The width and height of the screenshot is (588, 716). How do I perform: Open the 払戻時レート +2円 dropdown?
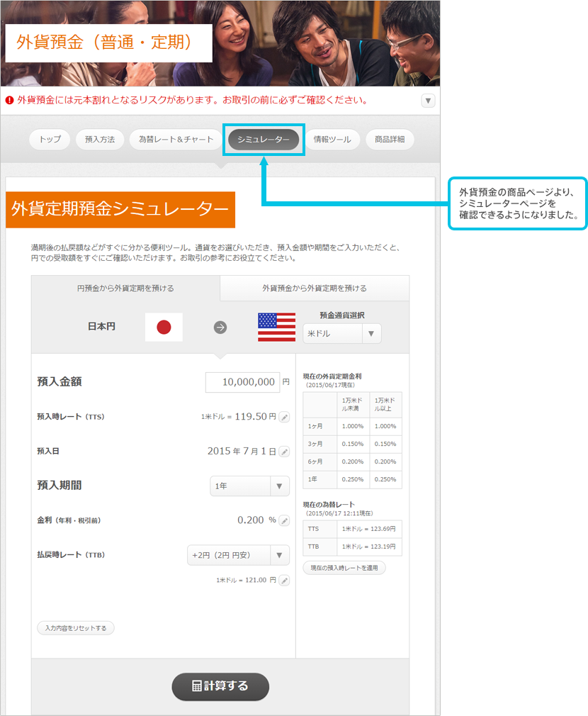238,555
